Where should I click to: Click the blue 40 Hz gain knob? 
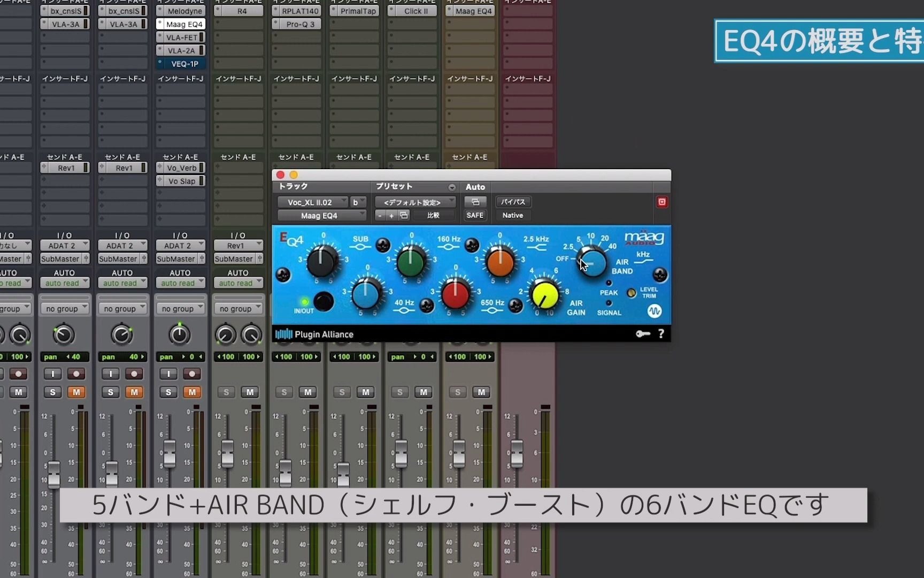click(366, 294)
